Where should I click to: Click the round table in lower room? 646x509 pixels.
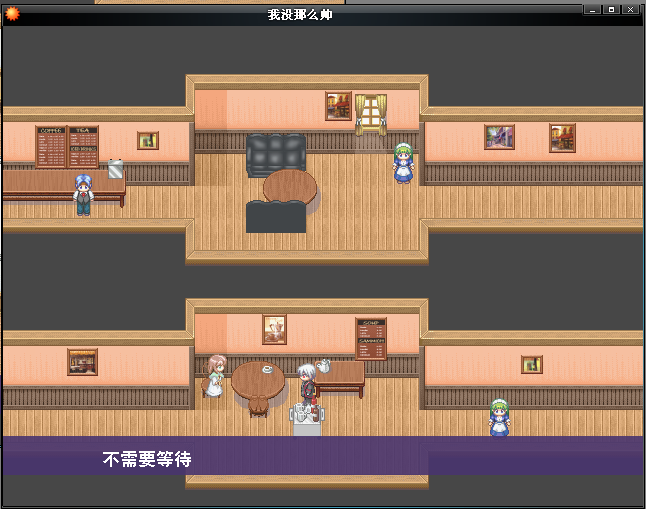(x=258, y=380)
